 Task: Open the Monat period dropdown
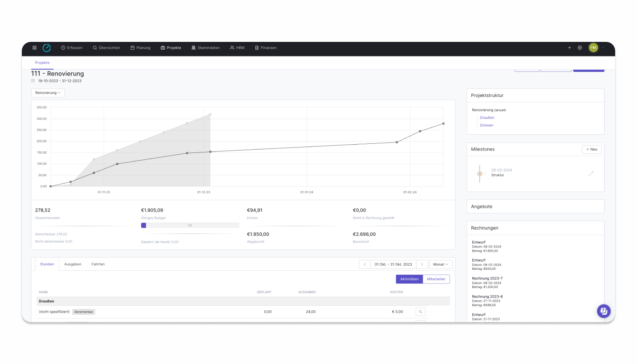coord(441,264)
